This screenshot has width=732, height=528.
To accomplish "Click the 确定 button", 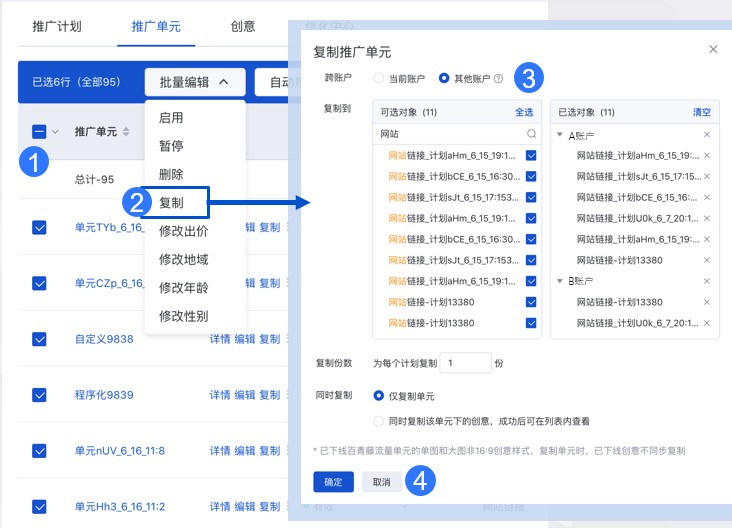I will point(333,482).
